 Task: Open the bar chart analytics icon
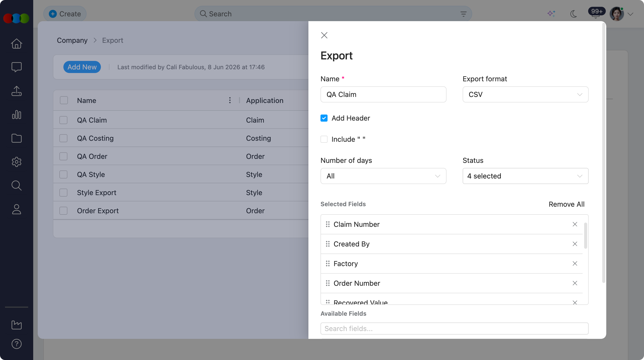(x=17, y=115)
